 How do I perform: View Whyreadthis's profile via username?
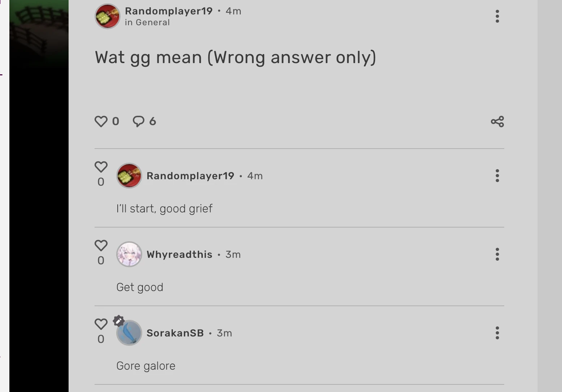179,255
